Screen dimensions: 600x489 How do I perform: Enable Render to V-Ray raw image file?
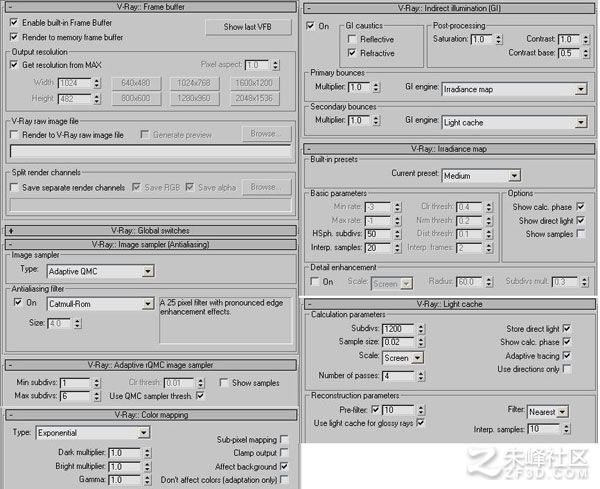coord(14,135)
